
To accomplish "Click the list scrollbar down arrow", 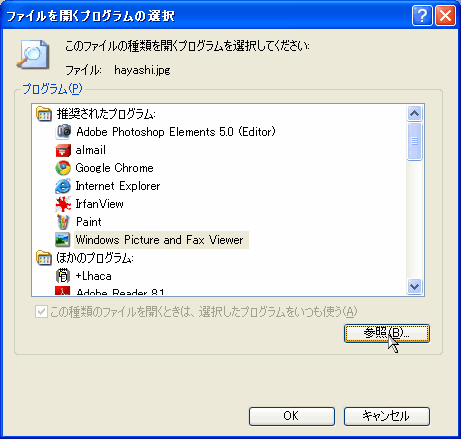I will [x=414, y=286].
